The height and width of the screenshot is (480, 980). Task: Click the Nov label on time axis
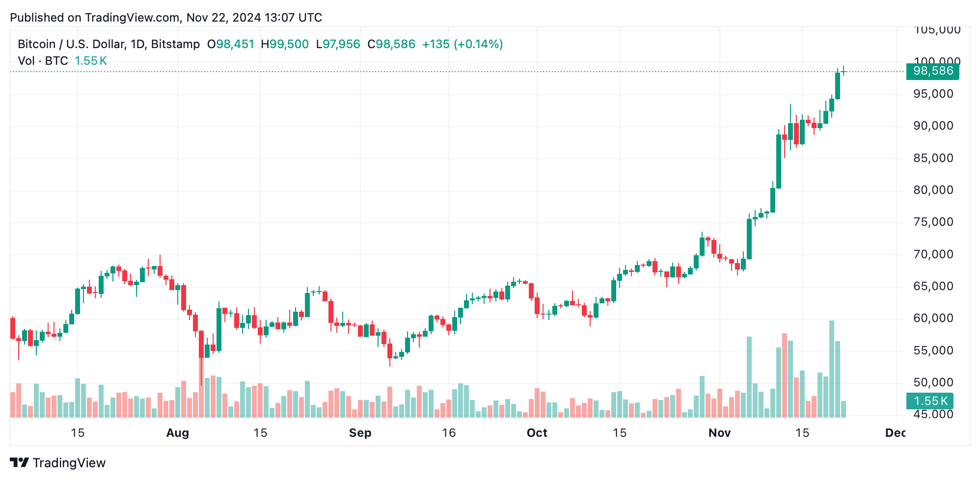[x=719, y=433]
